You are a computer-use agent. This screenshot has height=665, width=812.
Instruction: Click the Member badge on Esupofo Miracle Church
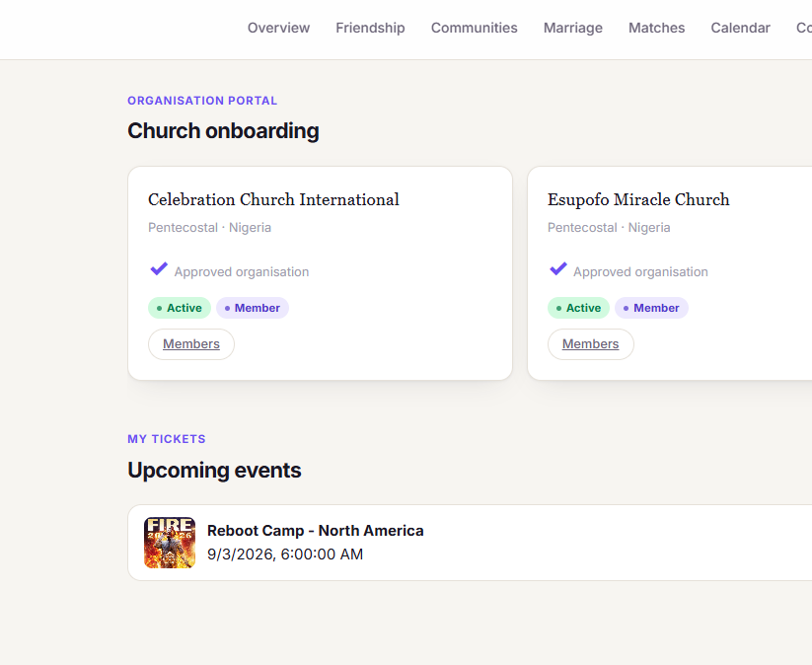pos(651,308)
